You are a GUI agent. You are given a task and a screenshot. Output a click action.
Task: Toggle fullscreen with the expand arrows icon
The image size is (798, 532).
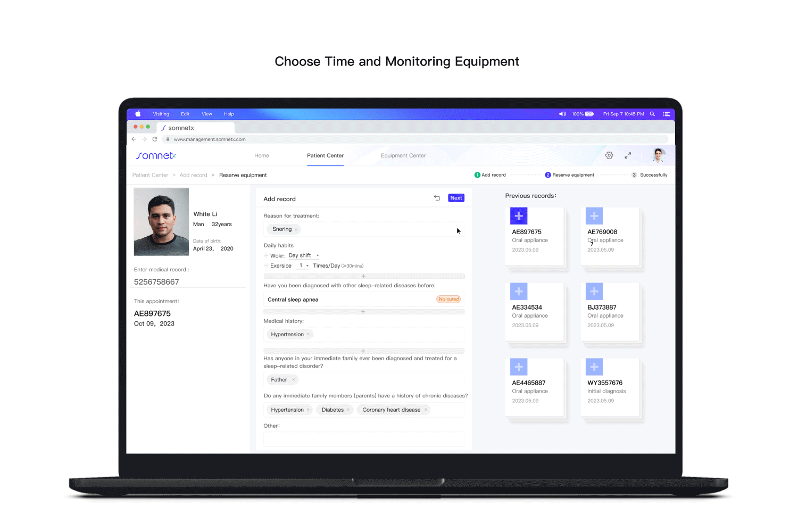[628, 155]
